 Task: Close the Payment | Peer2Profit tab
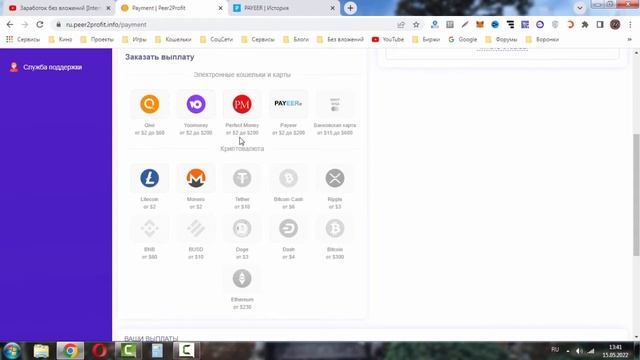click(220, 8)
